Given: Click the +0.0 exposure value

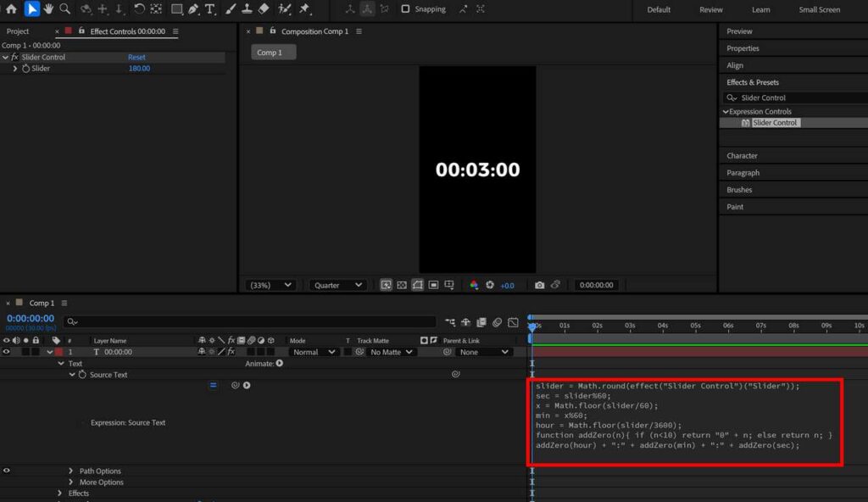Looking at the screenshot, I should (x=507, y=286).
